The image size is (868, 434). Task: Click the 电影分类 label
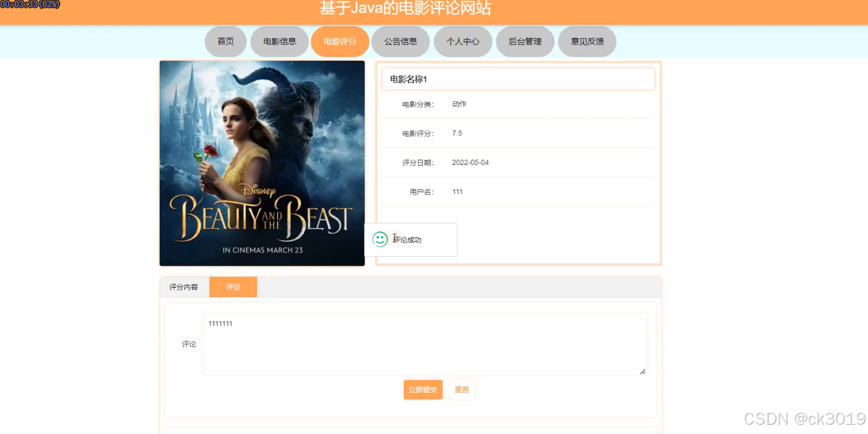(418, 104)
